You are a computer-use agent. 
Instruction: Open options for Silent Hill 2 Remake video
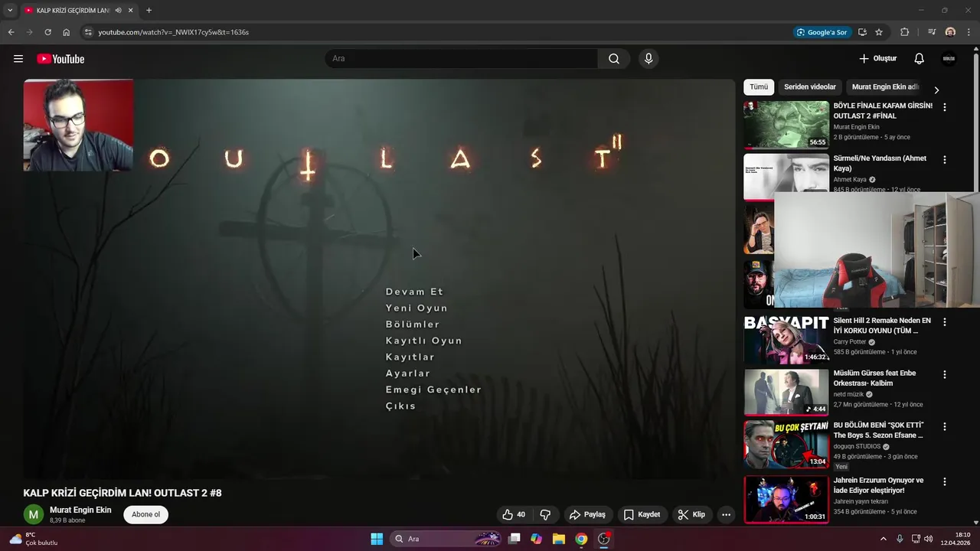point(944,322)
